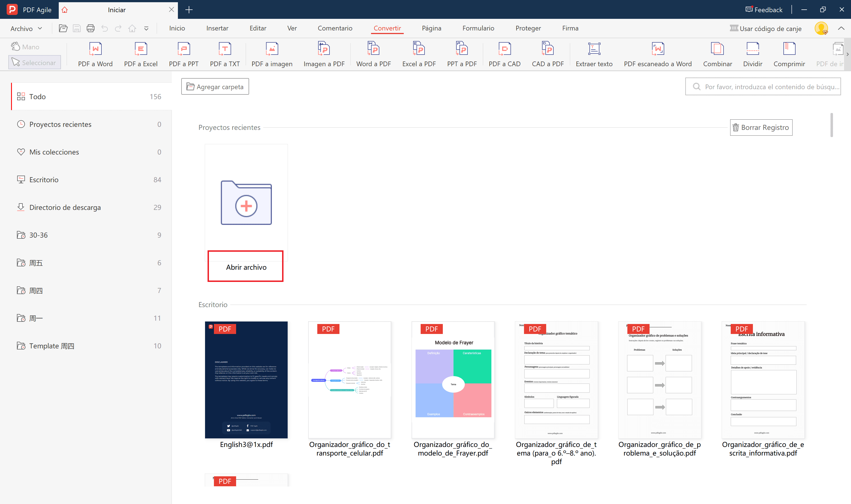Screen dimensions: 851x504
Task: Click the search content input field
Action: click(x=768, y=87)
